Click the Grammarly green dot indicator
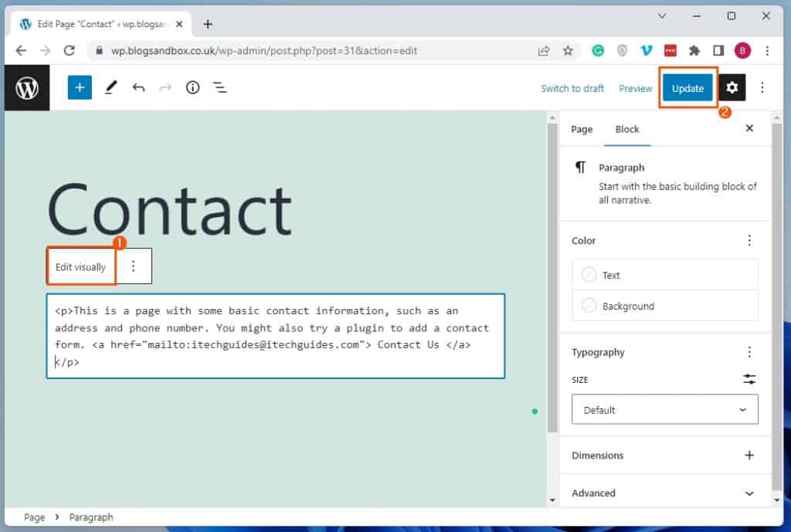The height and width of the screenshot is (532, 791). pyautogui.click(x=535, y=412)
